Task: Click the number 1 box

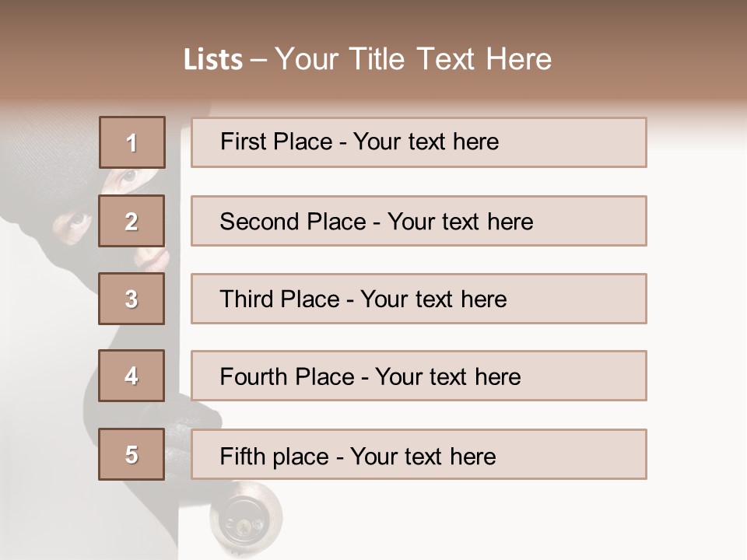Action: click(x=132, y=142)
